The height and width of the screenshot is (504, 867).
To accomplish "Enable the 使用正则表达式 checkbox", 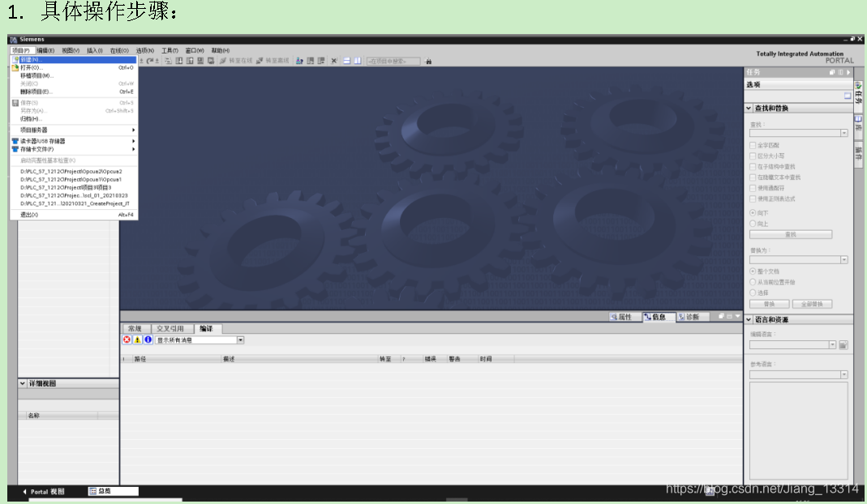I will [x=753, y=199].
